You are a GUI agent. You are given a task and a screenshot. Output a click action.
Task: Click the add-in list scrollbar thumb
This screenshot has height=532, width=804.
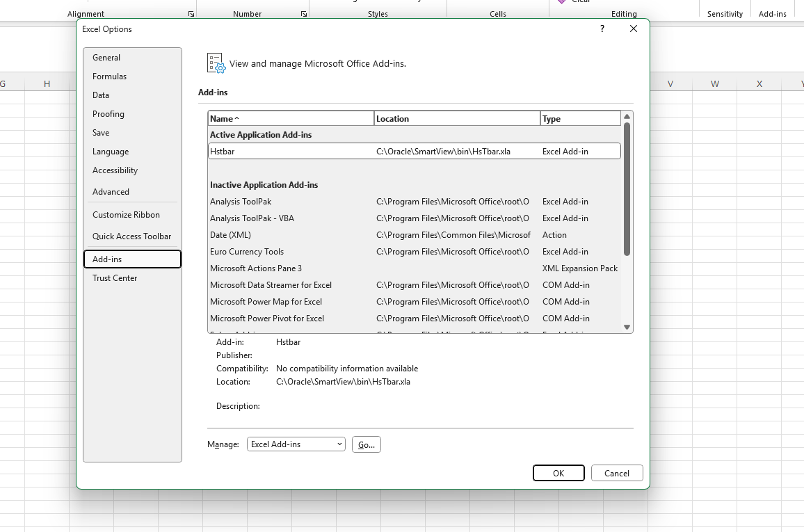click(x=627, y=189)
